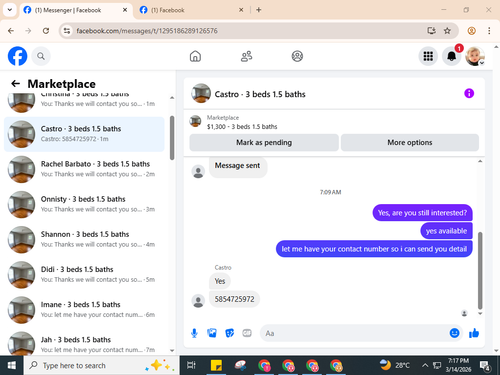Bookmark this page with the star icon
This screenshot has height=375, width=500.
[x=447, y=31]
